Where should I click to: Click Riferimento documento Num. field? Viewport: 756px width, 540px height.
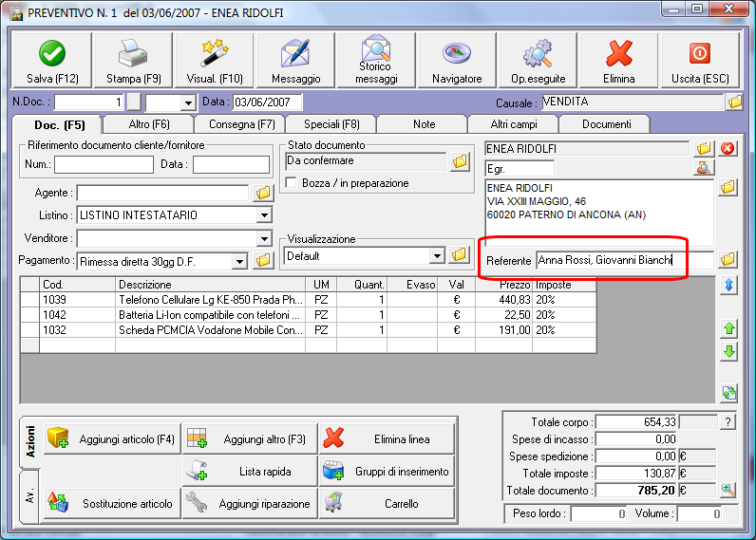104,164
